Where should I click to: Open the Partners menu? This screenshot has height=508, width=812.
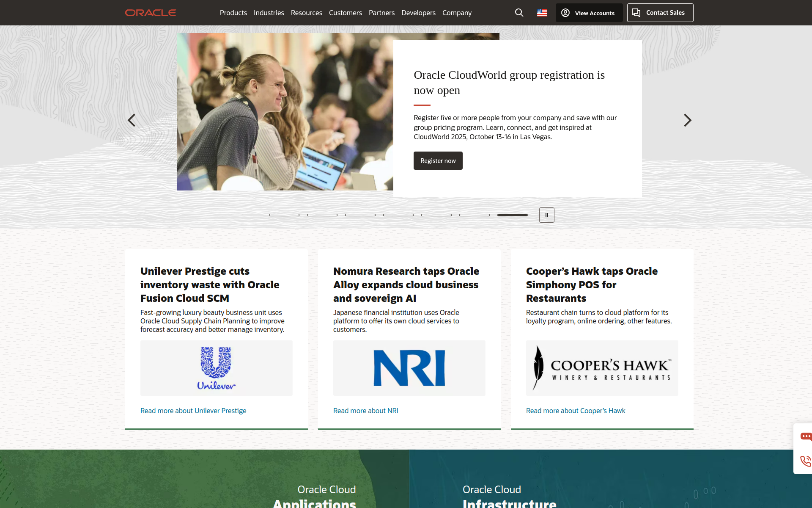tap(381, 13)
